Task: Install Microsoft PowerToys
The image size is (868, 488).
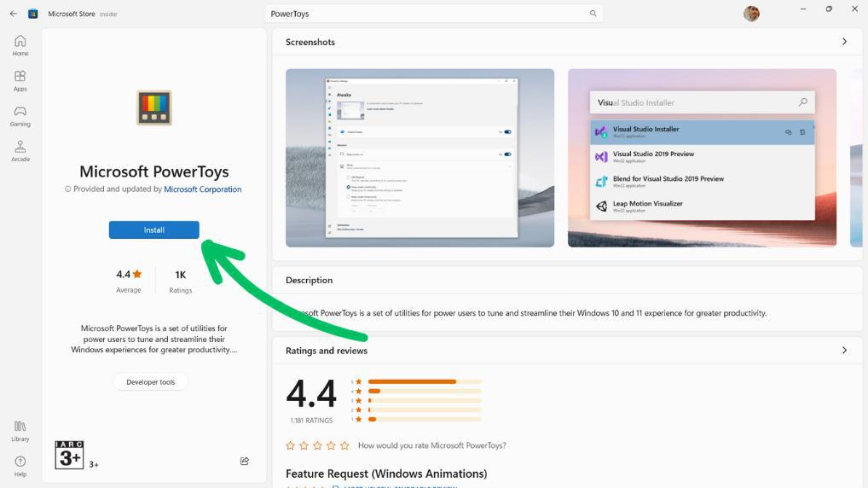Action: click(153, 229)
